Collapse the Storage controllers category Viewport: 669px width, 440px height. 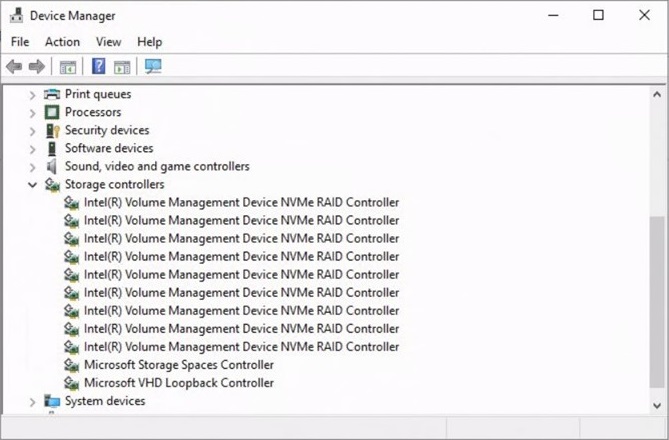coord(33,185)
